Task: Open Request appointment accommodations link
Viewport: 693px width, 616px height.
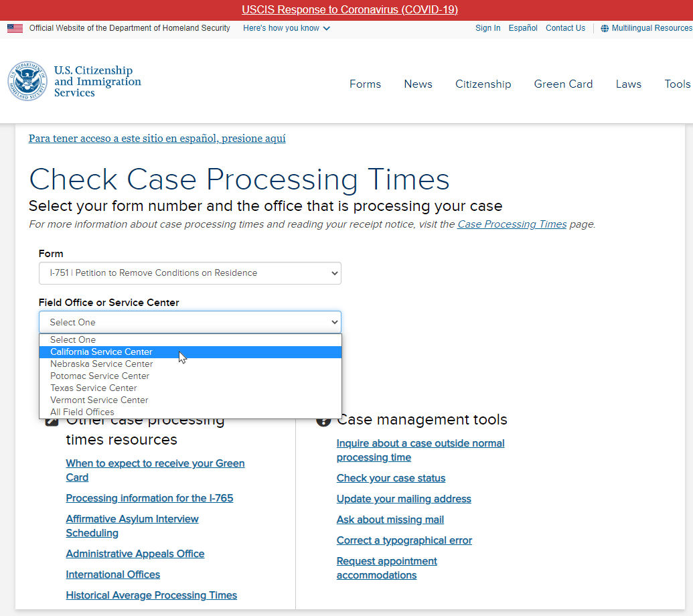Action: pos(387,568)
